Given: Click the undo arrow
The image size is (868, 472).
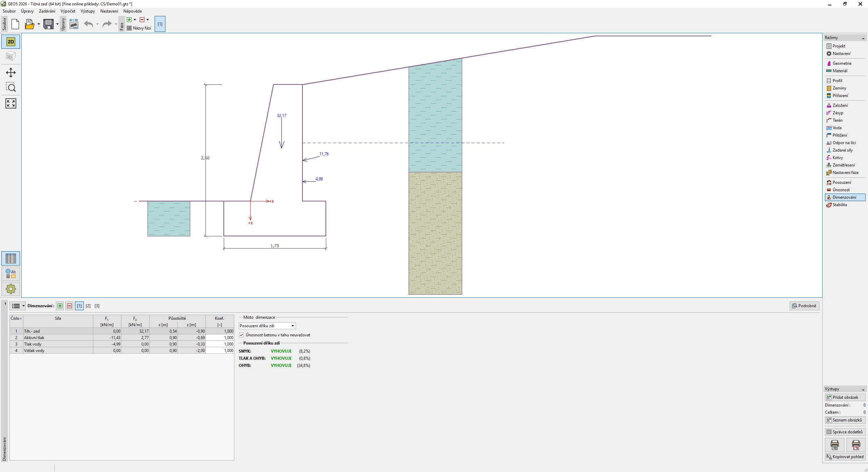Looking at the screenshot, I should click(x=88, y=24).
